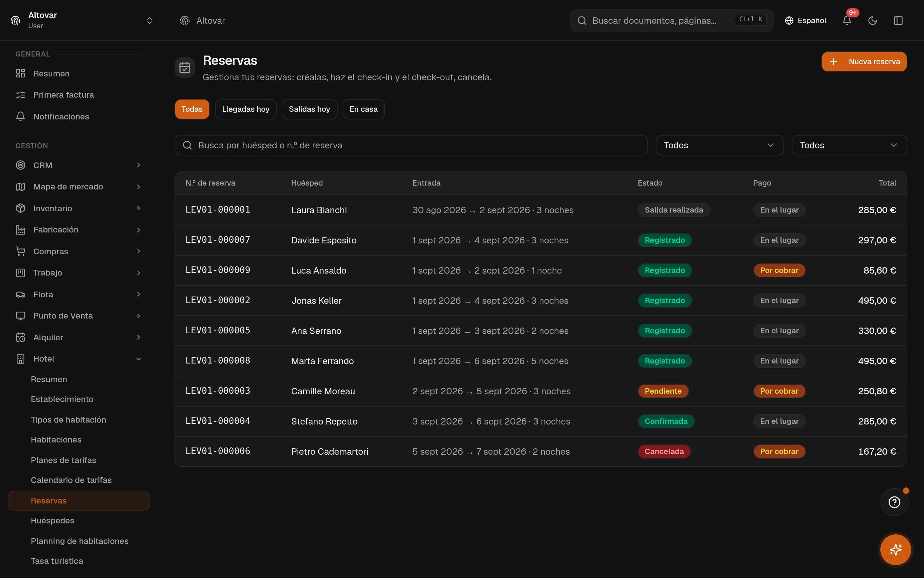Toggle the sidebar panel layout icon

(898, 21)
